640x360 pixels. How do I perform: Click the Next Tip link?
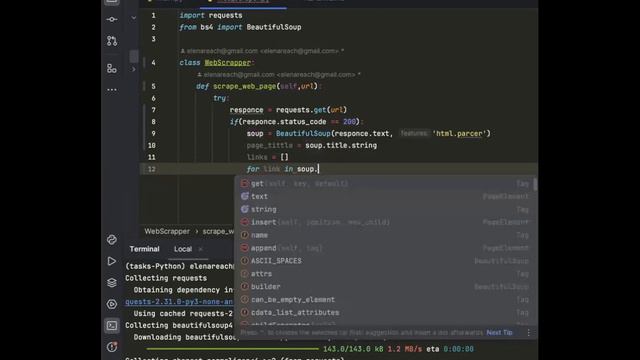pos(499,333)
